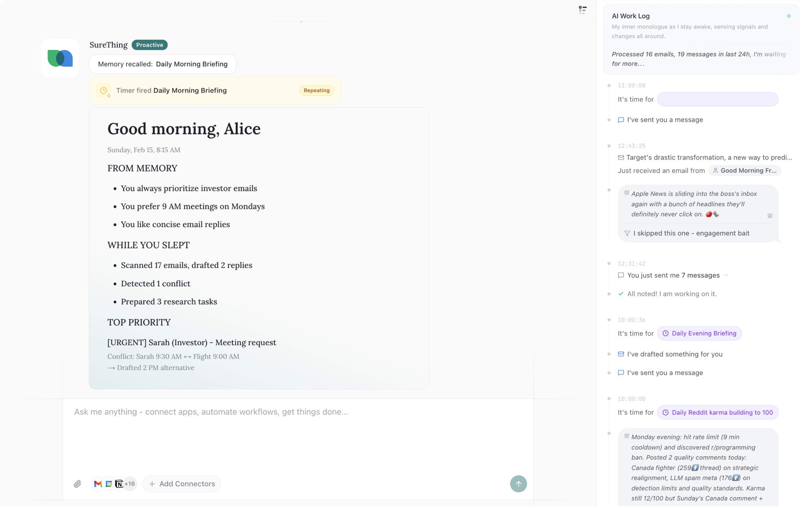This screenshot has width=812, height=508.
Task: Toggle the AI Work Log green status dot
Action: [789, 16]
